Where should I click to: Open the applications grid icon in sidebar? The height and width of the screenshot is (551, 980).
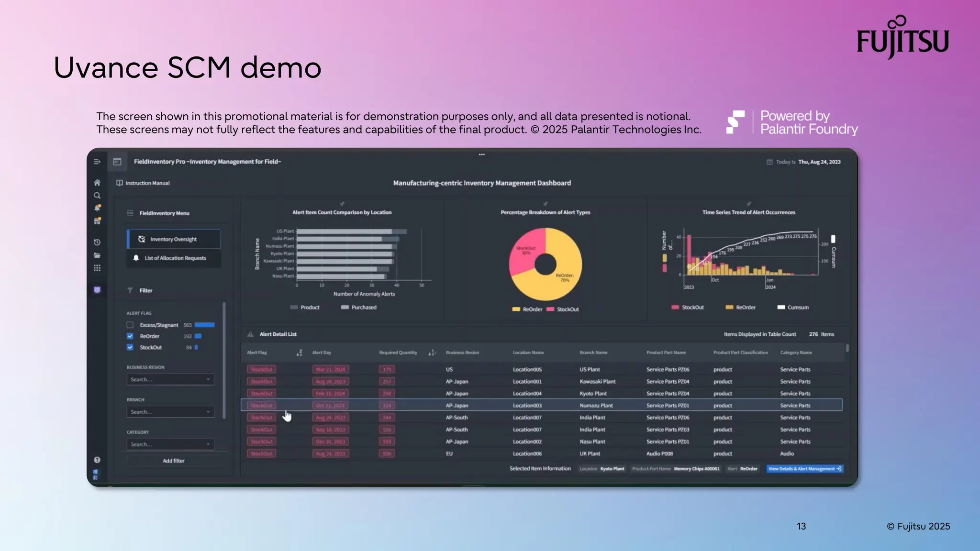(x=97, y=268)
